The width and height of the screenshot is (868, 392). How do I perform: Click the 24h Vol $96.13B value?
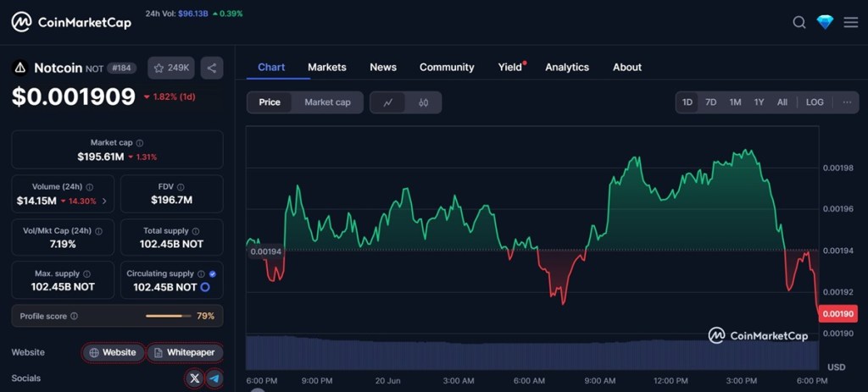(x=192, y=14)
